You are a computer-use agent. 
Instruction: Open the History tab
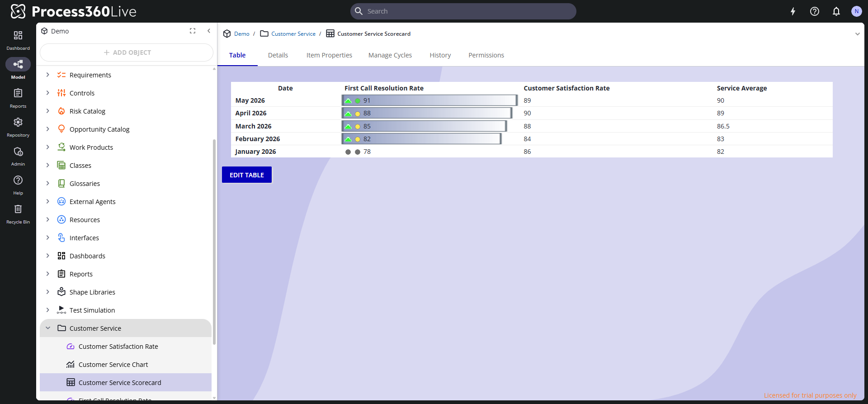pos(440,55)
